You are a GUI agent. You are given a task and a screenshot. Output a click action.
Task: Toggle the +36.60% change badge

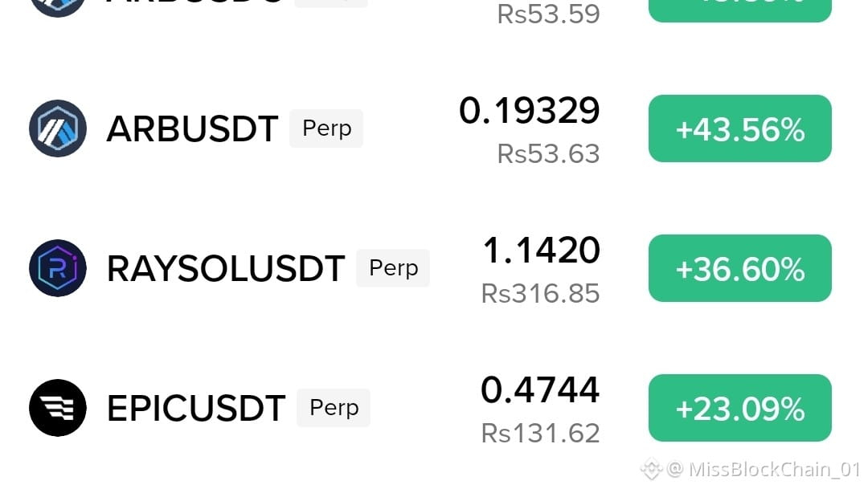click(x=739, y=268)
